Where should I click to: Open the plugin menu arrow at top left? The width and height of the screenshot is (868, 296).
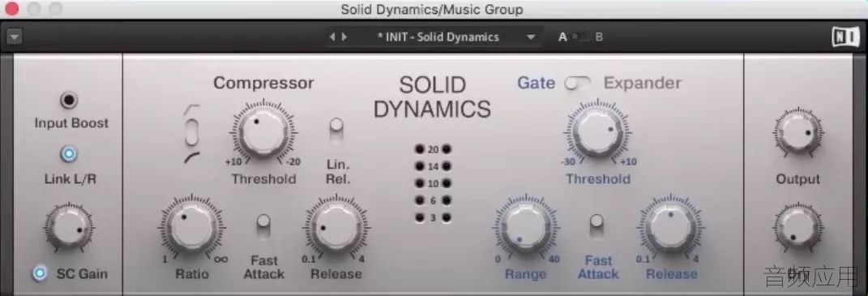(15, 37)
